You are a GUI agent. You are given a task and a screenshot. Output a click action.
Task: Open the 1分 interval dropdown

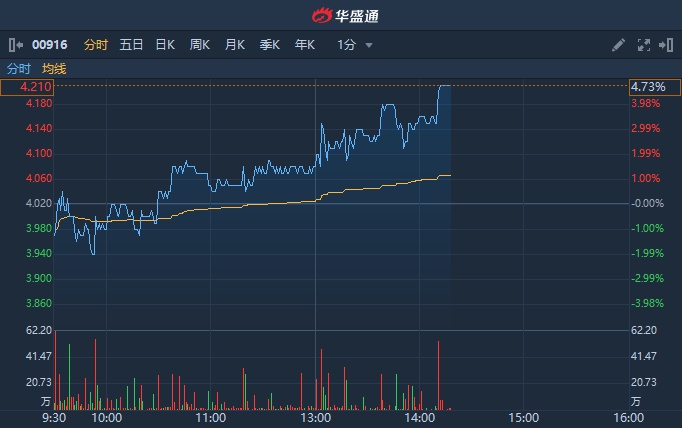click(x=355, y=45)
